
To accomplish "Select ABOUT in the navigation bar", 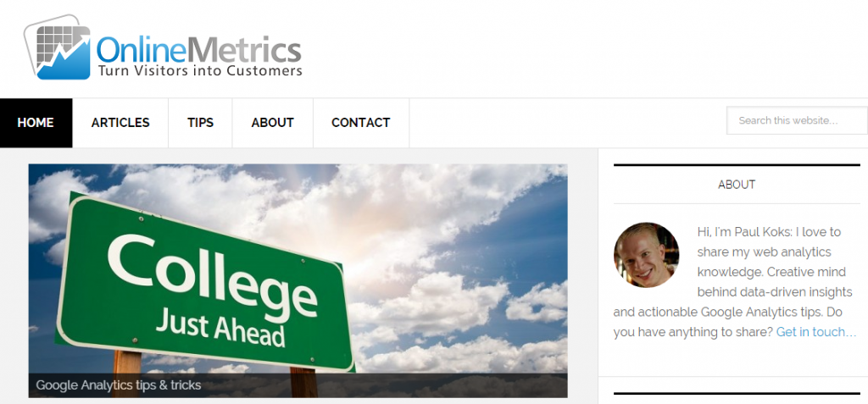I will click(272, 123).
